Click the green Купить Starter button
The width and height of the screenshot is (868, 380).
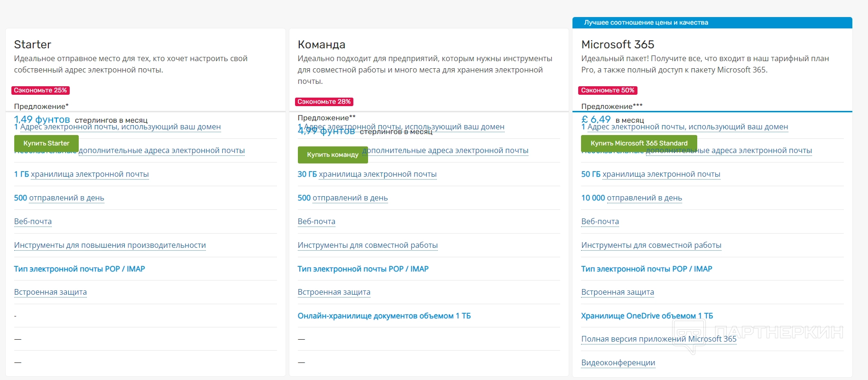[46, 143]
